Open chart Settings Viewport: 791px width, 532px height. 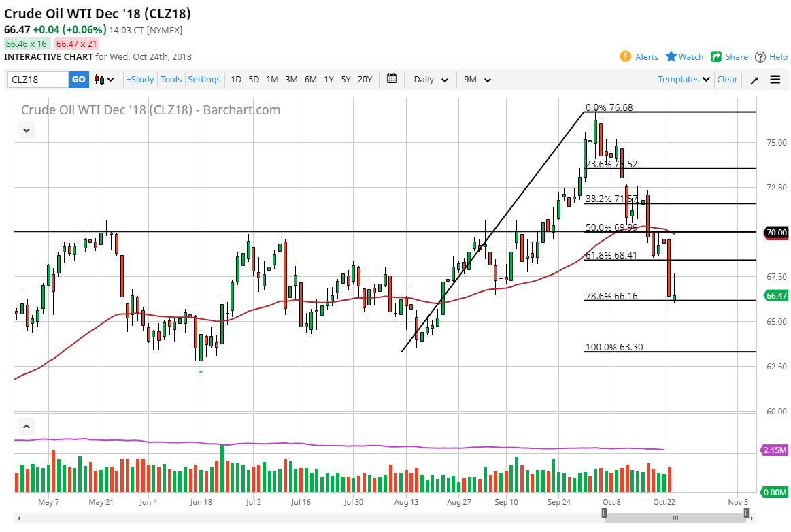coord(204,79)
